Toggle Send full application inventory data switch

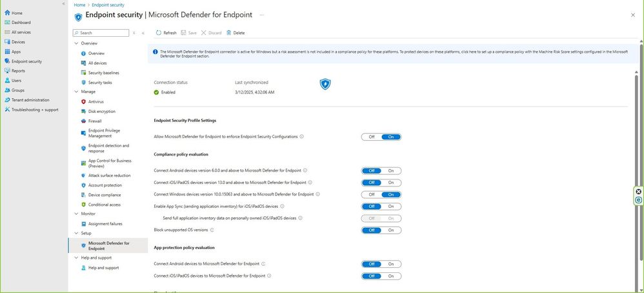click(381, 218)
